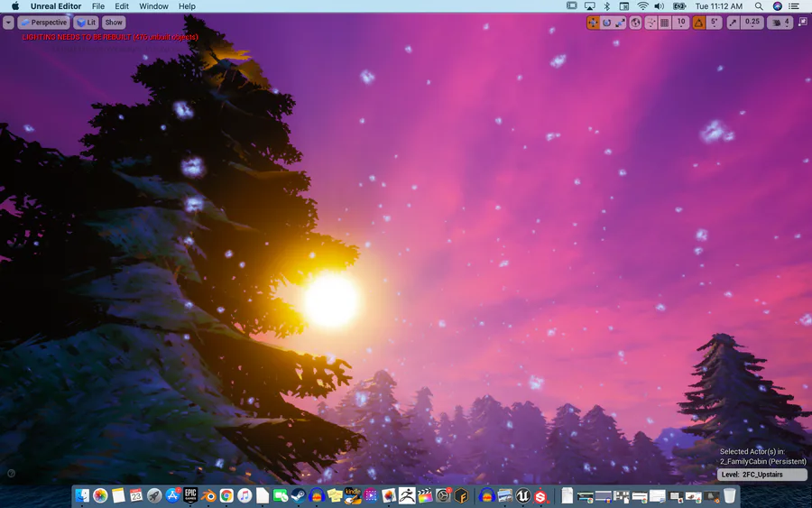Open the viewport options arrow dropdown
812x508 pixels.
[x=8, y=23]
